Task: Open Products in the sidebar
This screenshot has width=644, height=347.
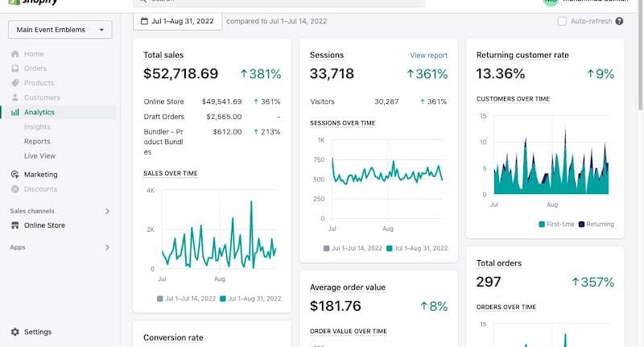Action: tap(39, 83)
